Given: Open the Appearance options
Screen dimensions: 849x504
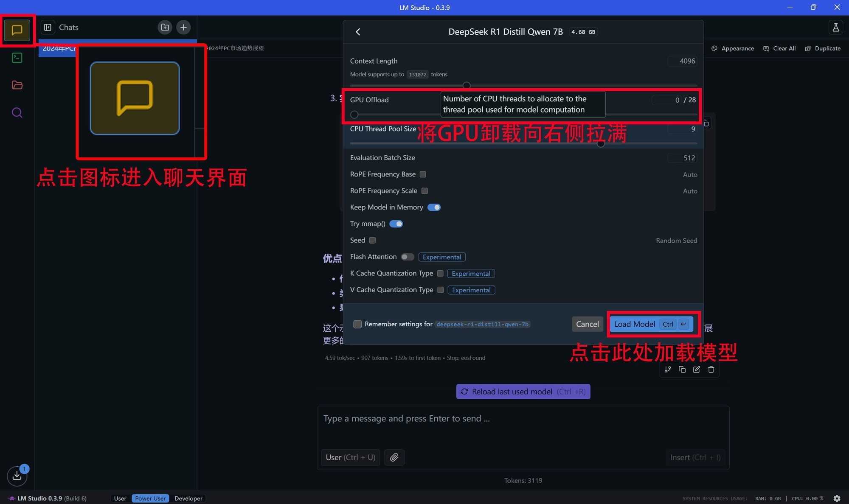Looking at the screenshot, I should tap(733, 48).
